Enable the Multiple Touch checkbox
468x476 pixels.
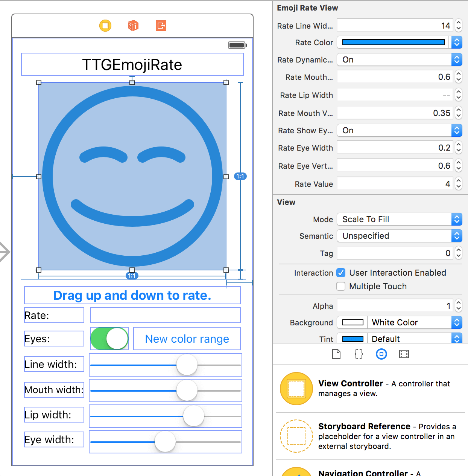pyautogui.click(x=341, y=286)
